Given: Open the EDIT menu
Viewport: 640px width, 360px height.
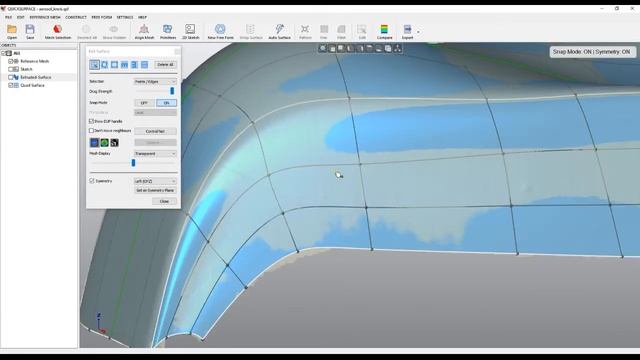Looking at the screenshot, I should 20,17.
